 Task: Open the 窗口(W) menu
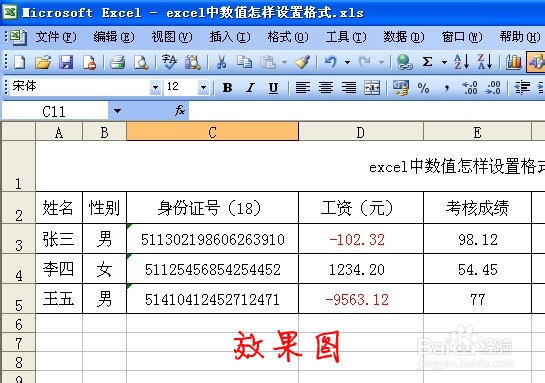(462, 37)
